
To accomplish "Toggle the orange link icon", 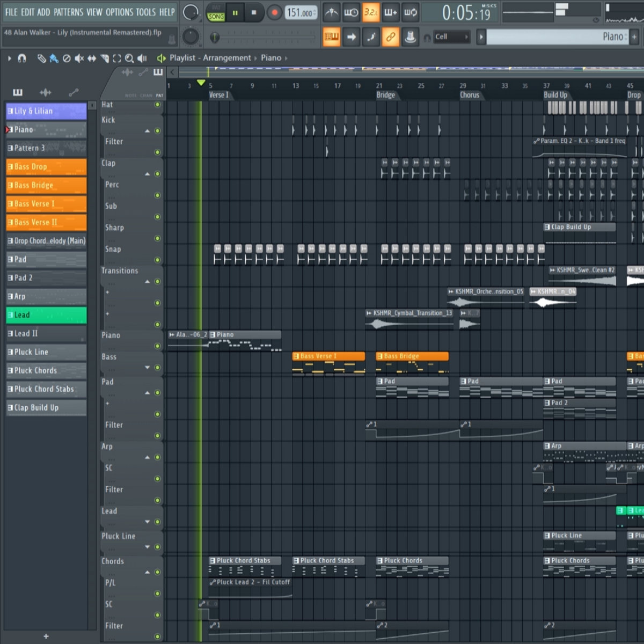I will pos(391,37).
